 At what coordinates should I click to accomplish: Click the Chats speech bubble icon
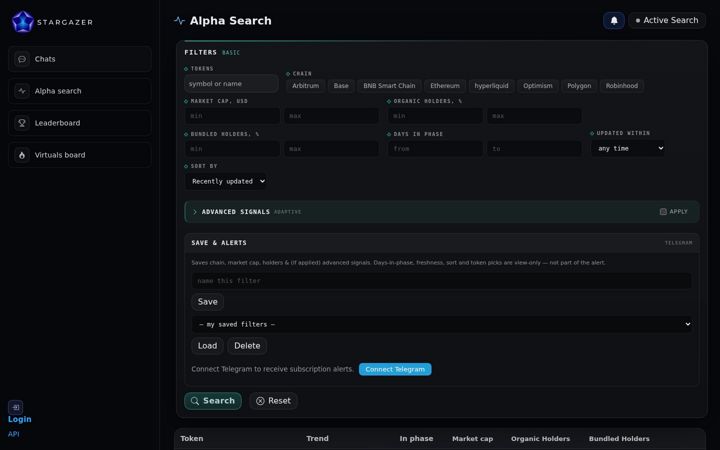pos(22,59)
